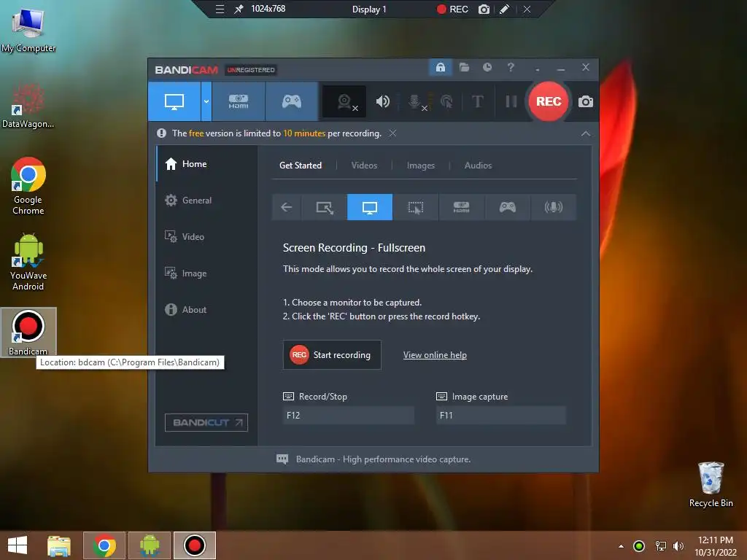Open output folder icon in title bar

[464, 67]
